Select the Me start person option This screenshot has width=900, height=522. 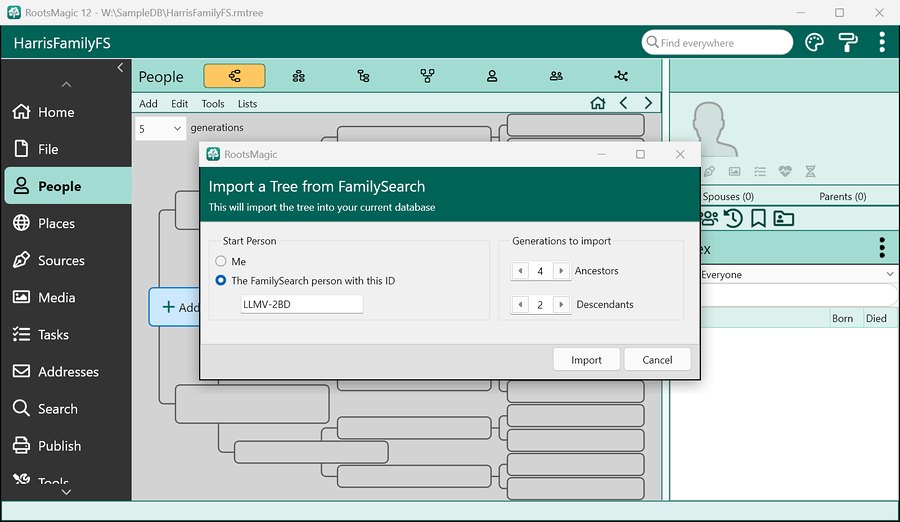click(220, 261)
